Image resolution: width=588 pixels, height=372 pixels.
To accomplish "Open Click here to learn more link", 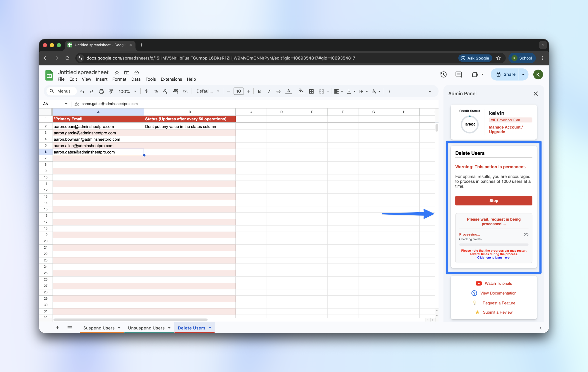I will click(x=494, y=257).
